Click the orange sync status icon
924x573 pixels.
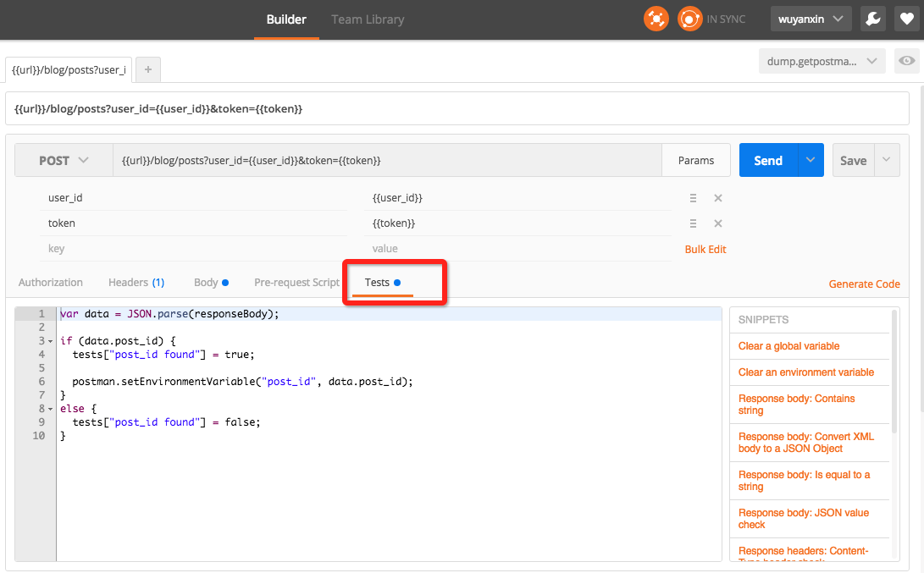click(x=690, y=19)
